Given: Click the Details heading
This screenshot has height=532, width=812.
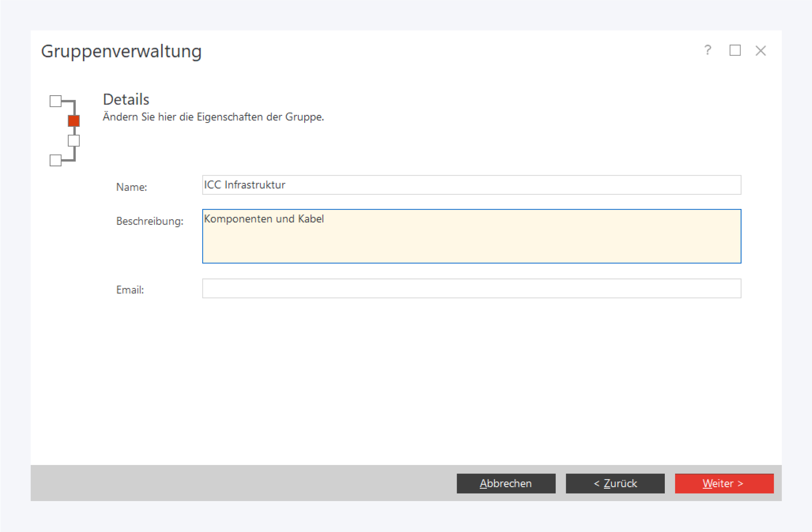Looking at the screenshot, I should (126, 99).
